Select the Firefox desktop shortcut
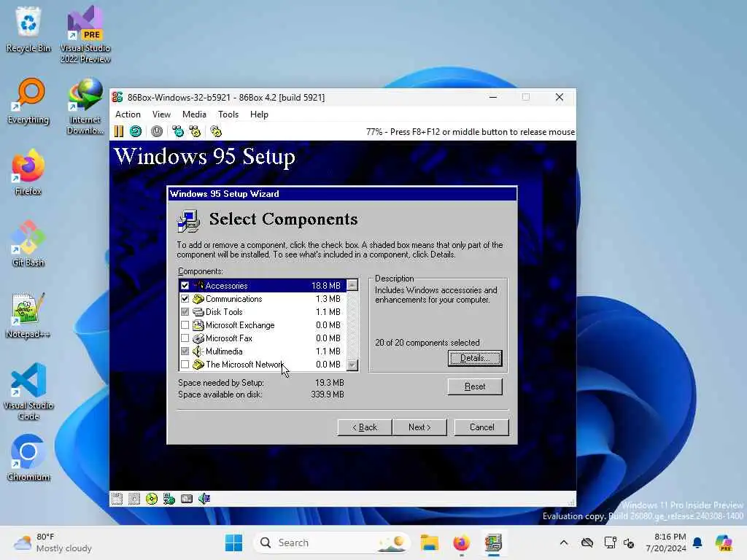The width and height of the screenshot is (747, 560). tap(28, 173)
